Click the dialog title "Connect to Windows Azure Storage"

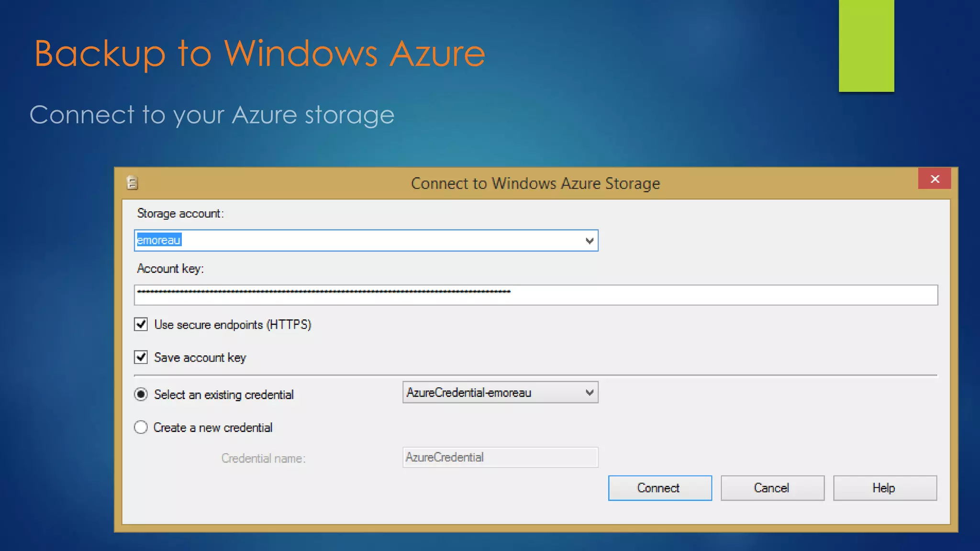535,183
